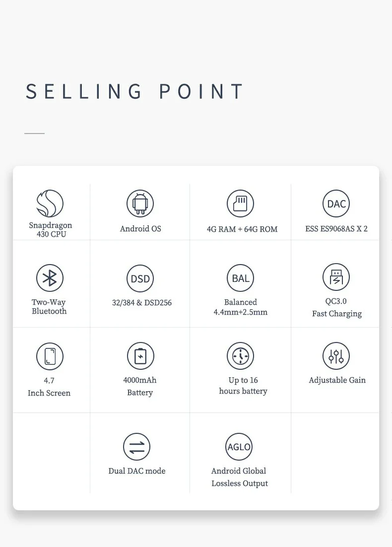Tap the DAC circle icon
The image size is (392, 547).
coord(336,204)
